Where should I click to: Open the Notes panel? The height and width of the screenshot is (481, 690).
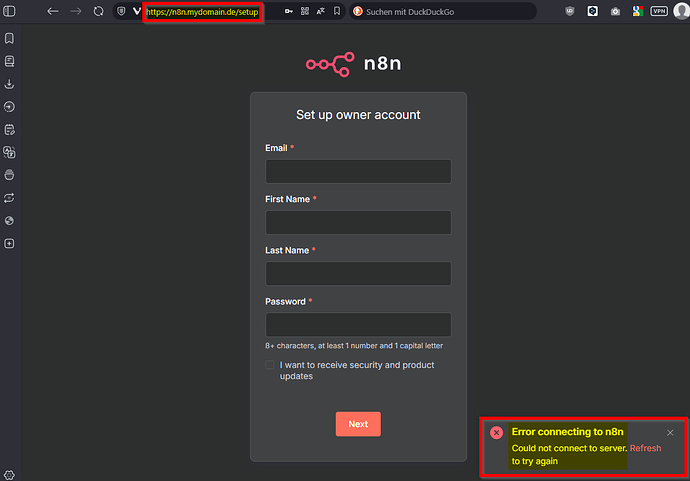tap(9, 130)
